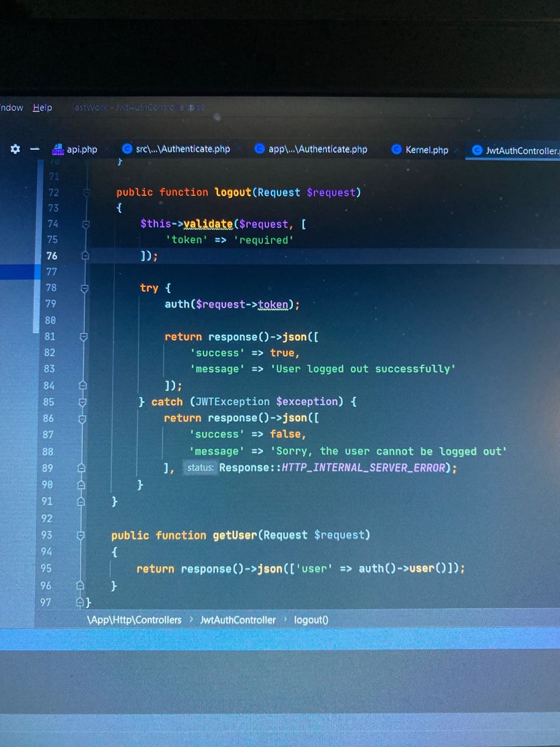Select \App\Http\Controllers in breadcrumb
The height and width of the screenshot is (747, 560).
[134, 620]
